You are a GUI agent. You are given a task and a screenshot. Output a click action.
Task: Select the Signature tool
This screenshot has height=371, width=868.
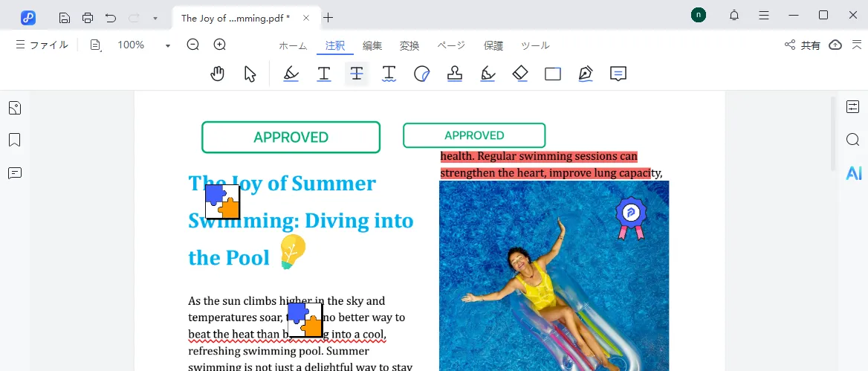488,74
